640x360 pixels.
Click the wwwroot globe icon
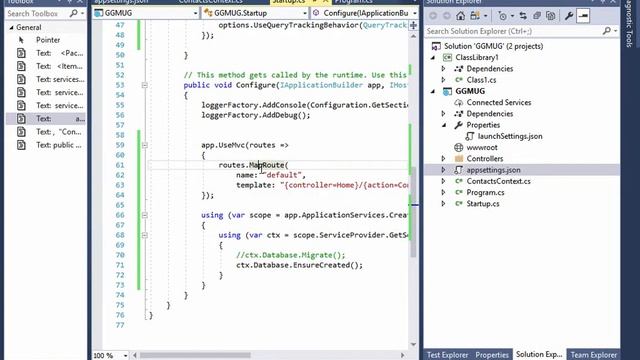(458, 147)
